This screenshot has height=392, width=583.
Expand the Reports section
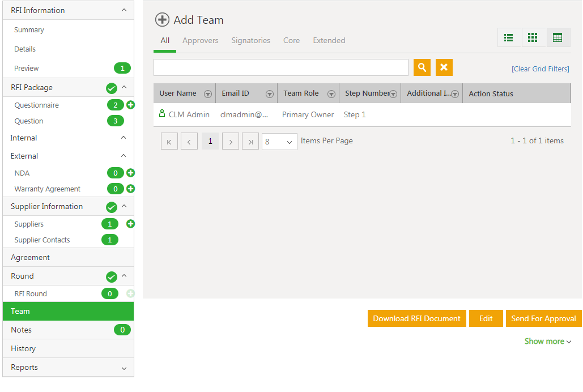tap(124, 368)
